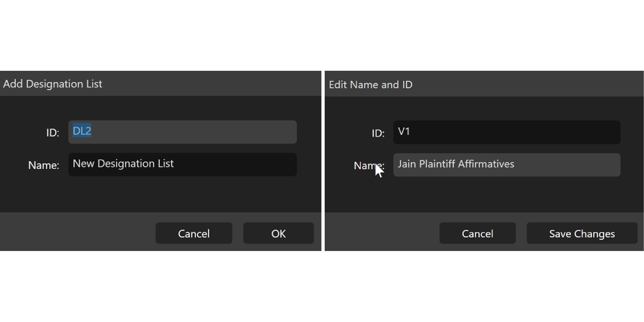The height and width of the screenshot is (322, 644).
Task: Cancel the Edit Name and ID dialog
Action: (x=477, y=233)
